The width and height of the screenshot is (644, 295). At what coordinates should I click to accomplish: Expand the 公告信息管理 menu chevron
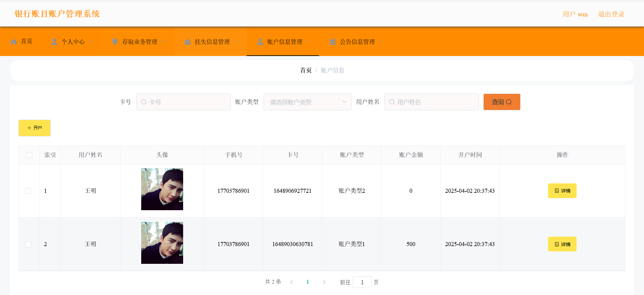coord(381,42)
